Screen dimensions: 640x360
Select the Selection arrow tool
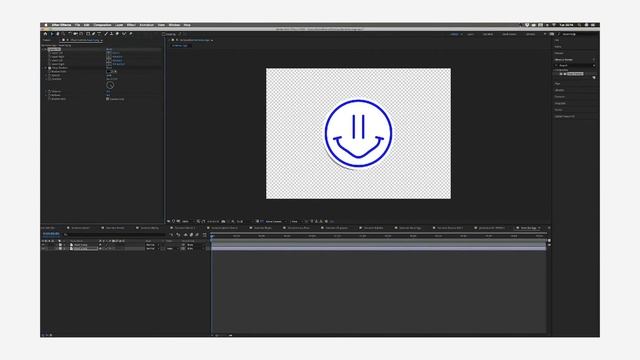52,34
